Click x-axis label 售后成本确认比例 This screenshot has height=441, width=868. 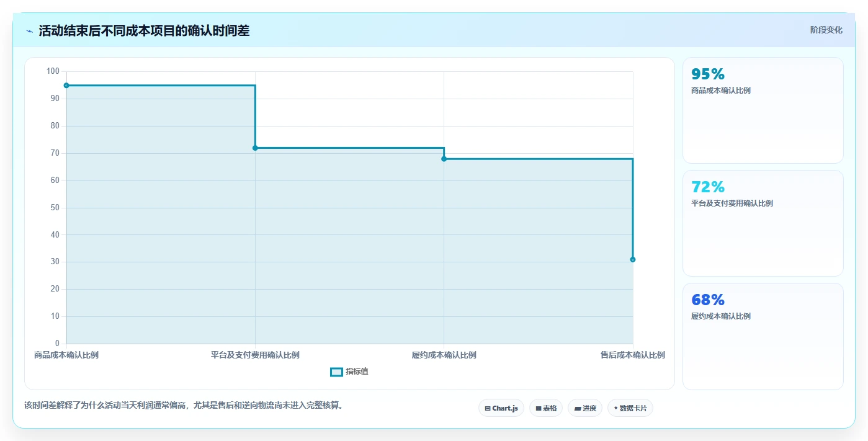(x=632, y=355)
